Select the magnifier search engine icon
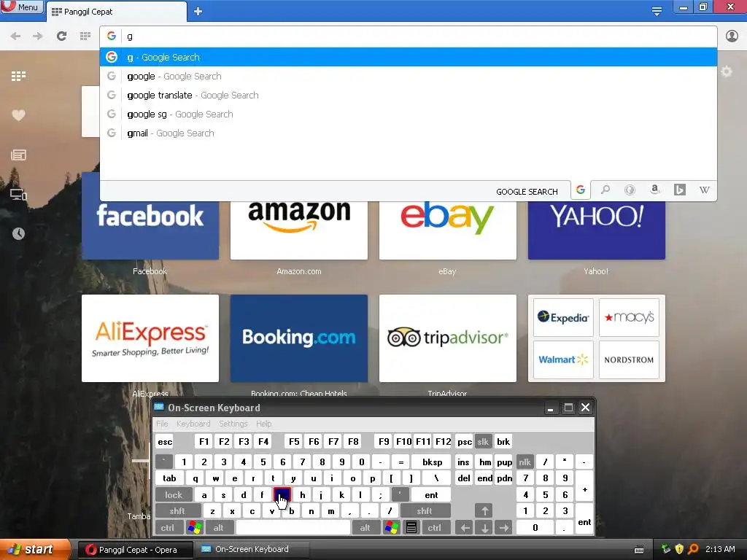The height and width of the screenshot is (560, 747). pyautogui.click(x=605, y=190)
